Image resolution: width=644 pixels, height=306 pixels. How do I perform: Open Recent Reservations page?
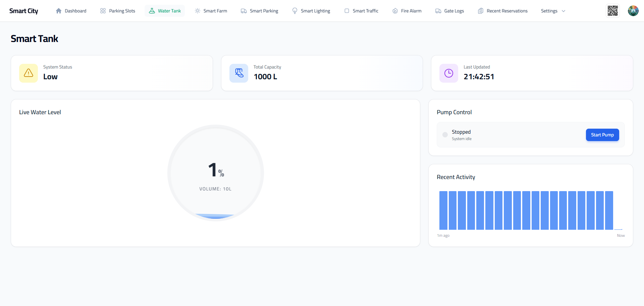[x=503, y=11]
